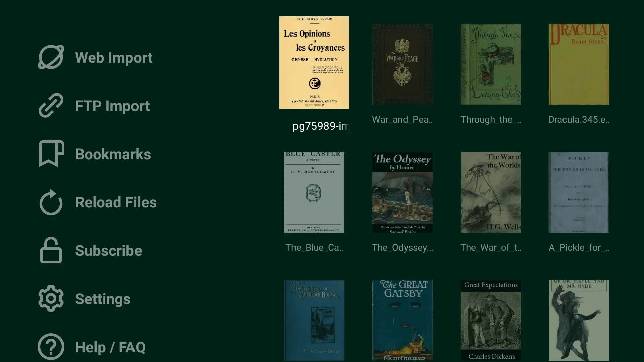Click the The_Odyssey... file name
The image size is (644, 362).
(402, 248)
